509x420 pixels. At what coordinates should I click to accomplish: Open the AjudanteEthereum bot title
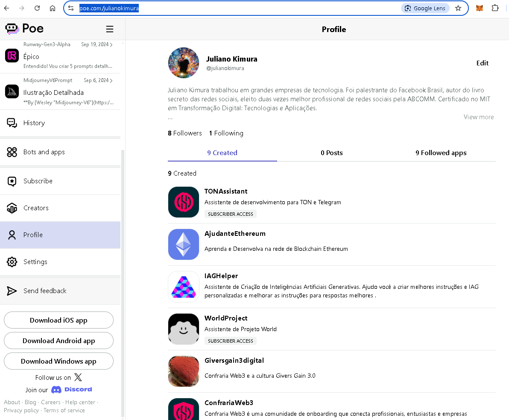[235, 234]
